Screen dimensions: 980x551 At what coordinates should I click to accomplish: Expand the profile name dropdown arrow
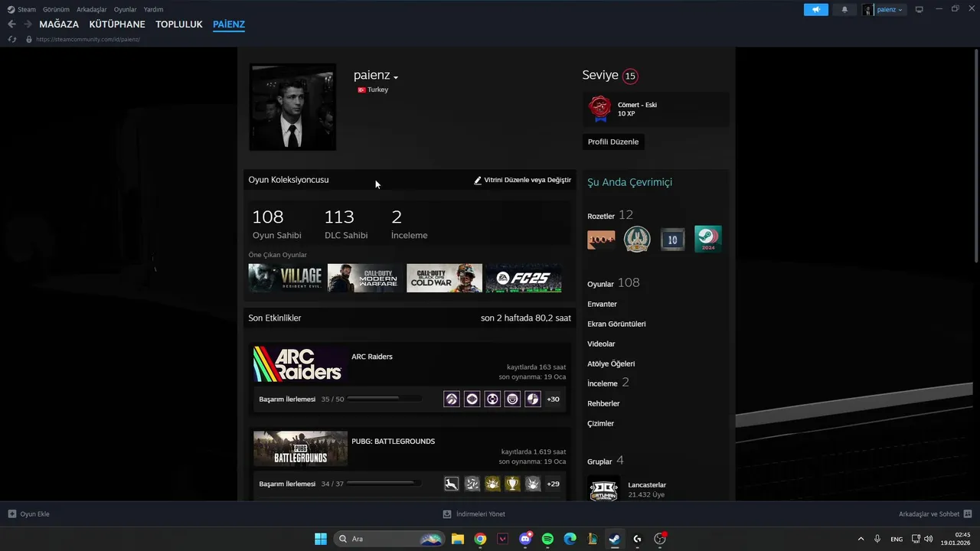tap(396, 77)
